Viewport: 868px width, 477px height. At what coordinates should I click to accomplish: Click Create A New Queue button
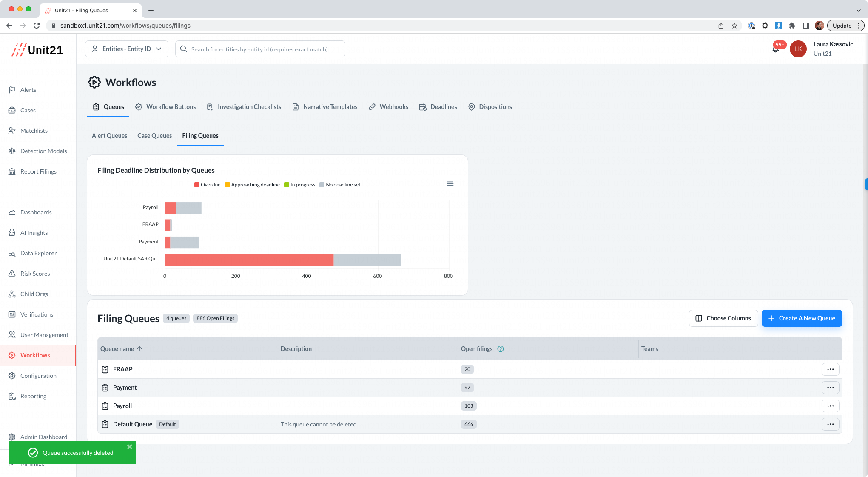tap(802, 318)
